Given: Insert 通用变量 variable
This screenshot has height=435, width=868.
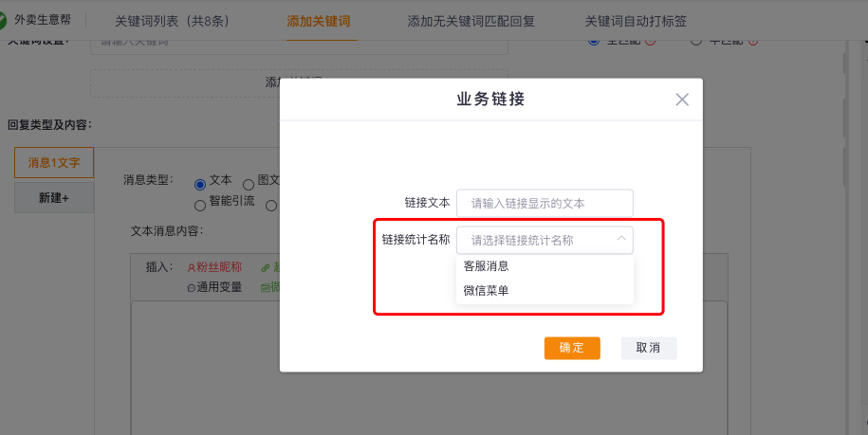Looking at the screenshot, I should coord(214,287).
